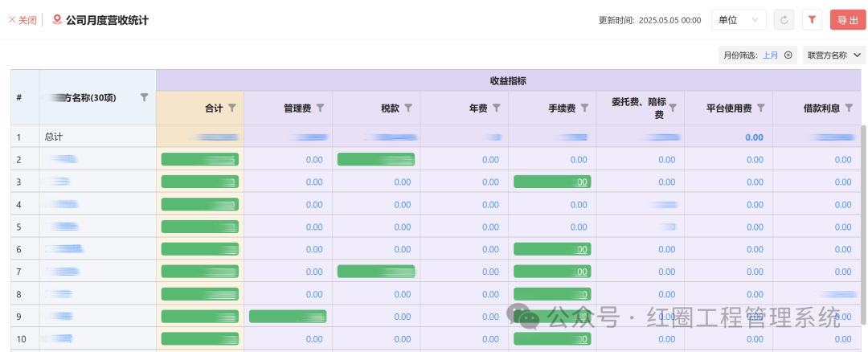Click the 收益指标 group header
The image size is (868, 352).
point(508,81)
